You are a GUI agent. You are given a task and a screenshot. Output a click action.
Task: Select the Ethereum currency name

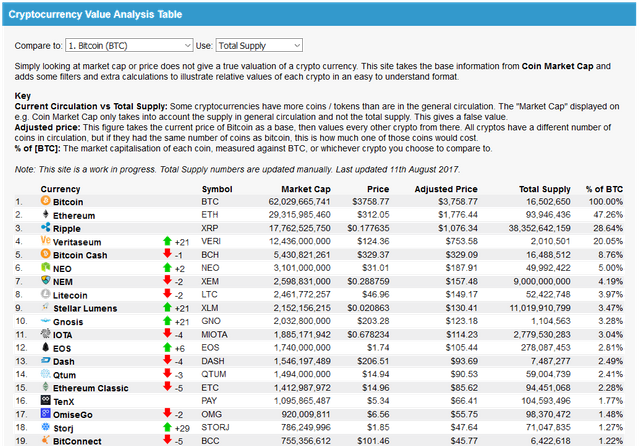click(74, 215)
